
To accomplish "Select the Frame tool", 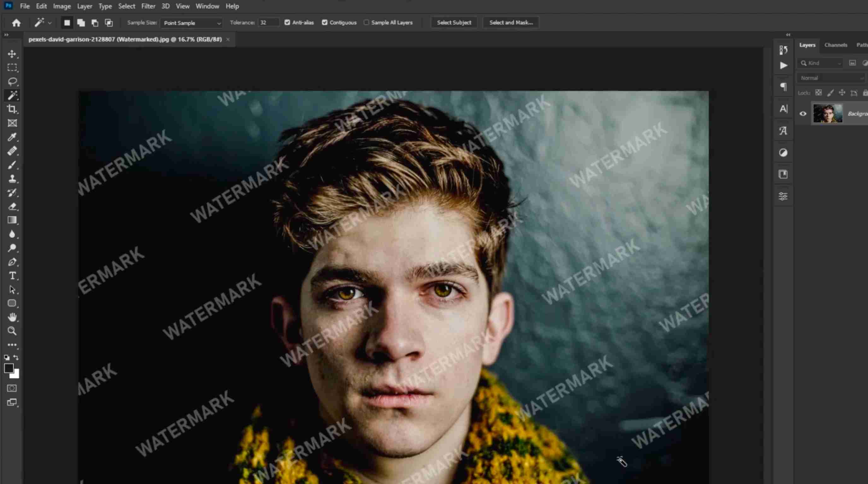I will click(x=12, y=123).
